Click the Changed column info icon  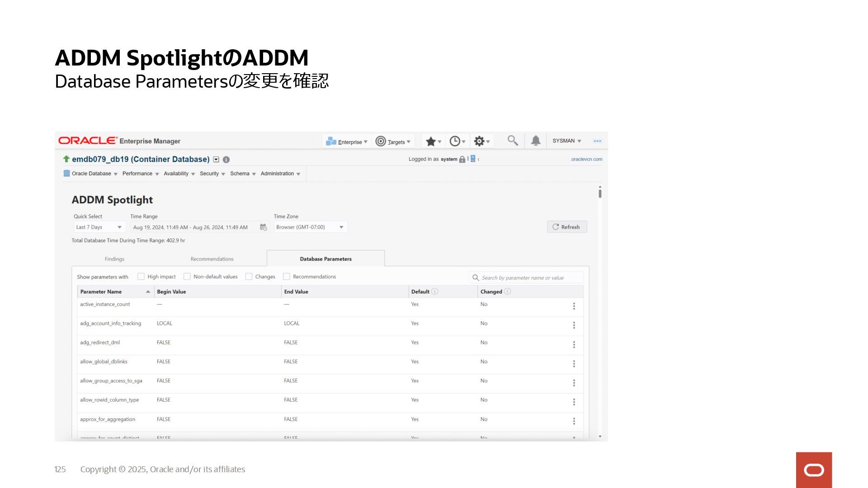pyautogui.click(x=507, y=291)
